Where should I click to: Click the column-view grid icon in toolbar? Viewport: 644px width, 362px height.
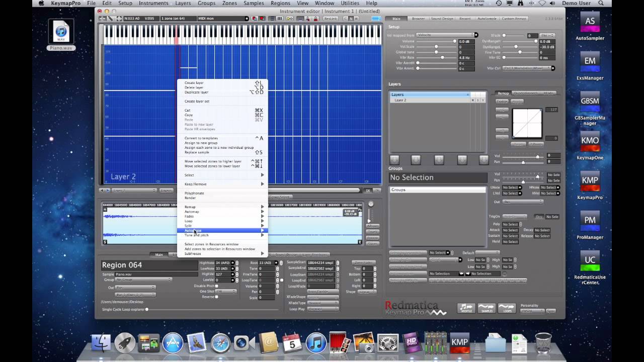click(x=280, y=19)
